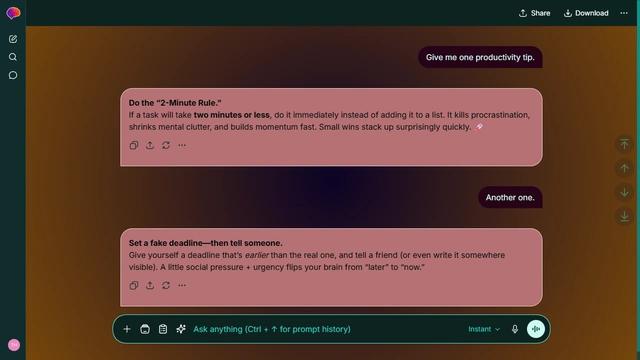Regenerate the fake deadline response

click(x=166, y=285)
